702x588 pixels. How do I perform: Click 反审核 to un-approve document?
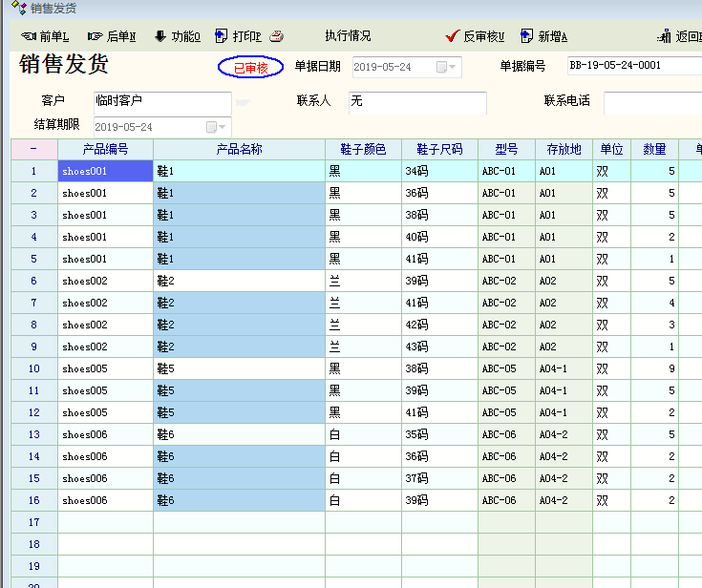(476, 36)
